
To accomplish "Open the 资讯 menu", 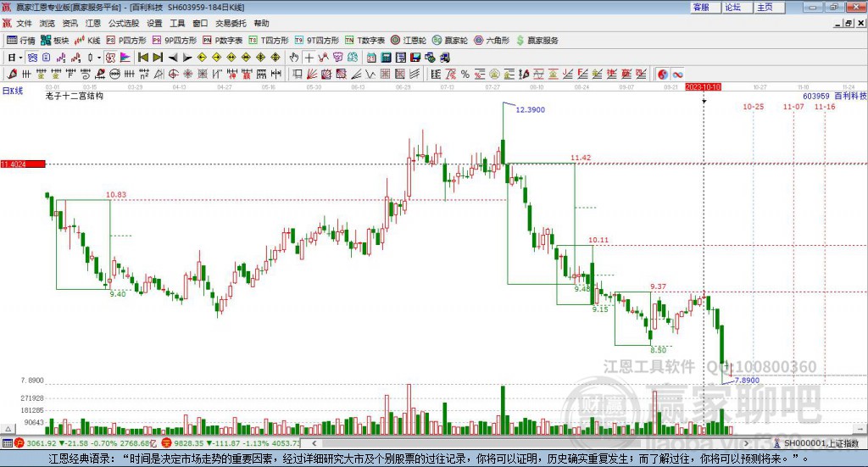I will pyautogui.click(x=70, y=23).
